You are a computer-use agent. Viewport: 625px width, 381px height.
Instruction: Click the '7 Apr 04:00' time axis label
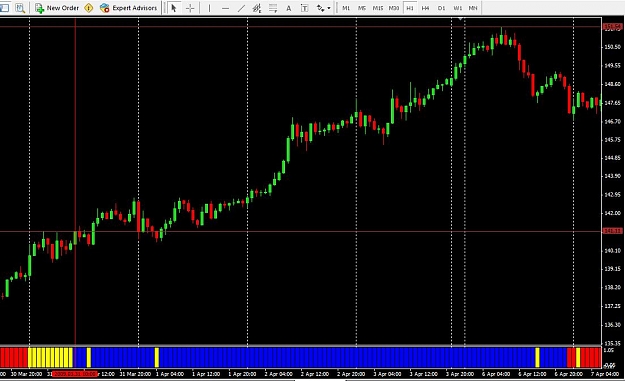click(x=605, y=374)
